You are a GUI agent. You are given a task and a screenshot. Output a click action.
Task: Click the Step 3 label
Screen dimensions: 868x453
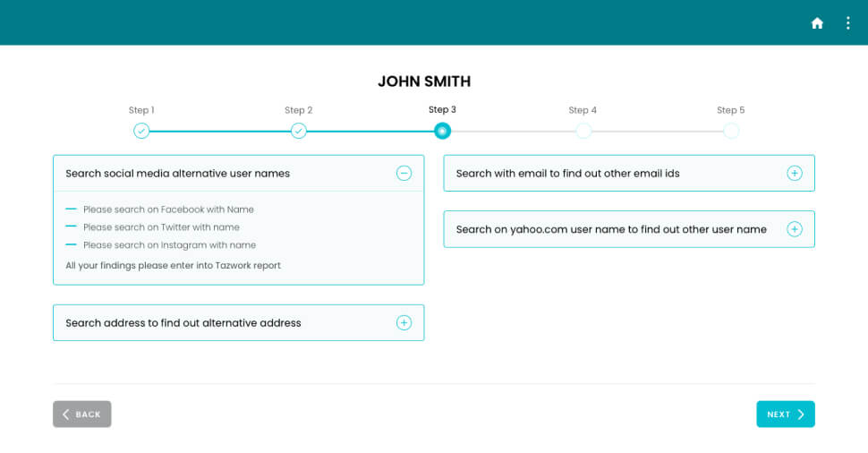442,110
